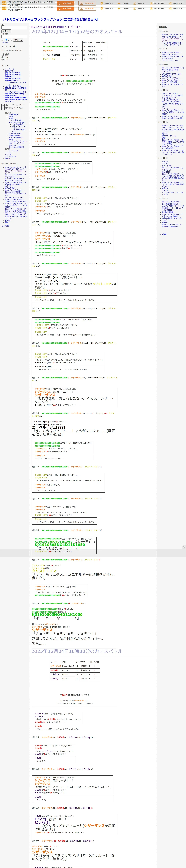Open 会議室 under 掲示板集
Screen dimensions: 186x868
coord(11,119)
